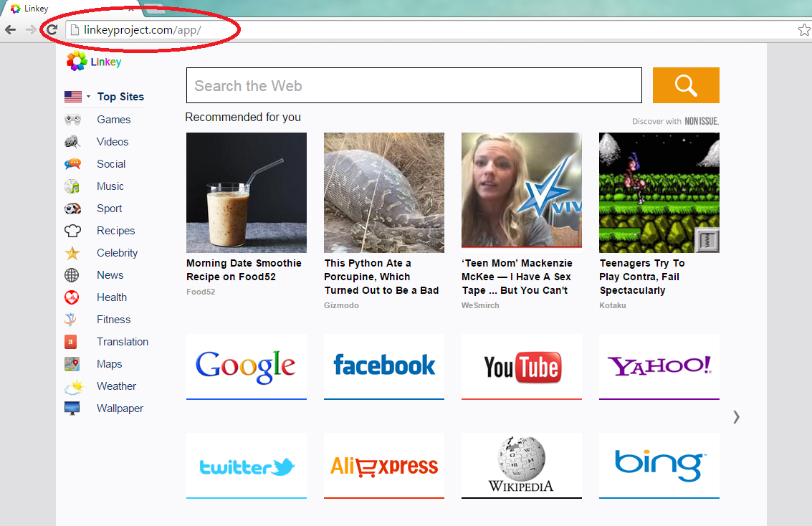Screen dimensions: 812x526
Task: Open the Yahoo site tile
Action: (659, 366)
